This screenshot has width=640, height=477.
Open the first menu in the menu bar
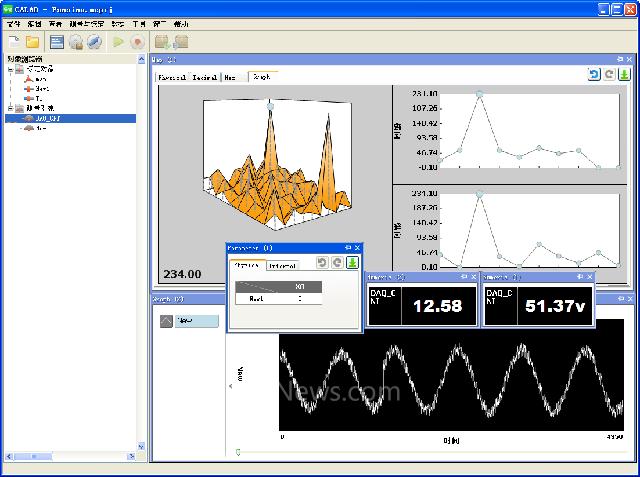(x=13, y=23)
